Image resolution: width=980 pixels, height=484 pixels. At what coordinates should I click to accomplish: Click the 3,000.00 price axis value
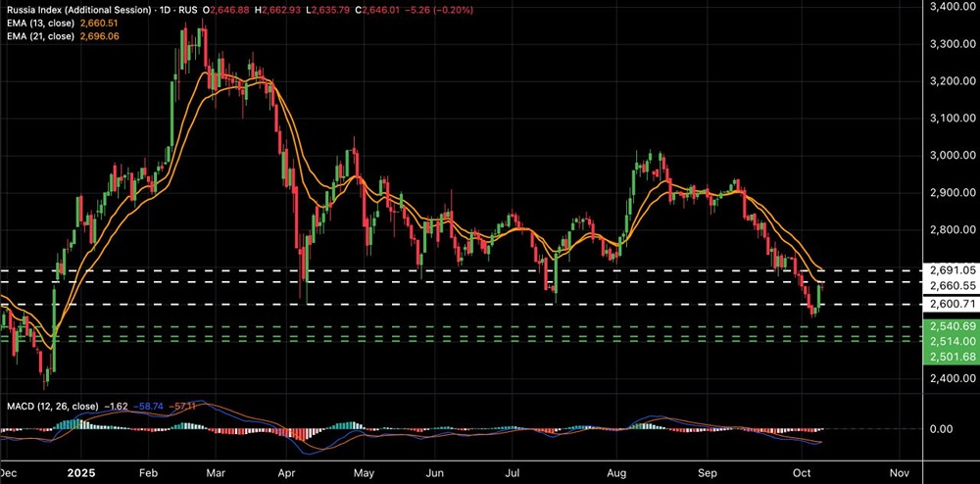[954, 156]
